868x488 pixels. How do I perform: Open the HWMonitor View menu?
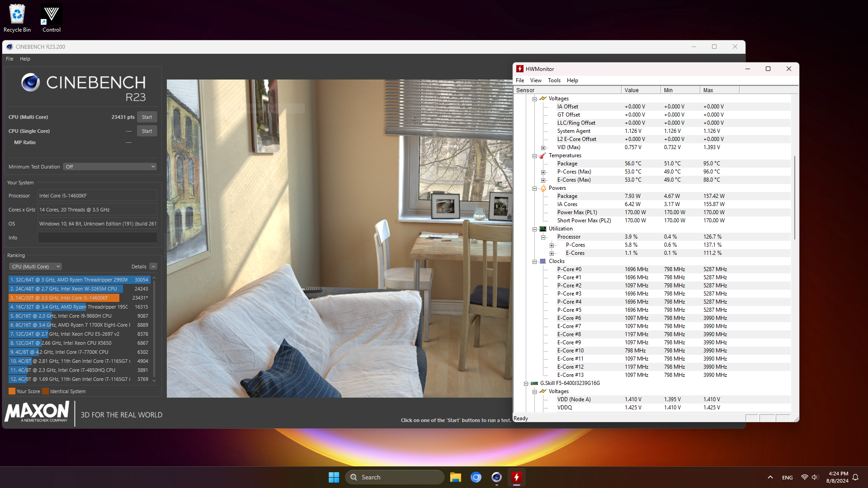point(536,80)
